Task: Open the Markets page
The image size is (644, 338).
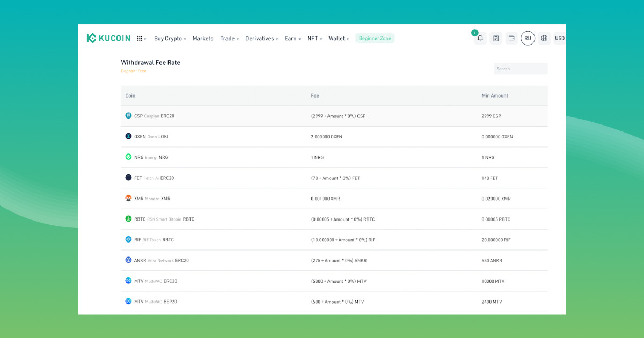Action: [x=203, y=39]
